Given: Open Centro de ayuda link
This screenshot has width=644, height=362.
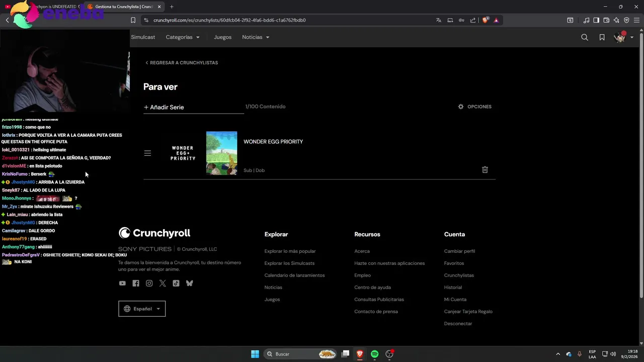Looking at the screenshot, I should (x=372, y=288).
